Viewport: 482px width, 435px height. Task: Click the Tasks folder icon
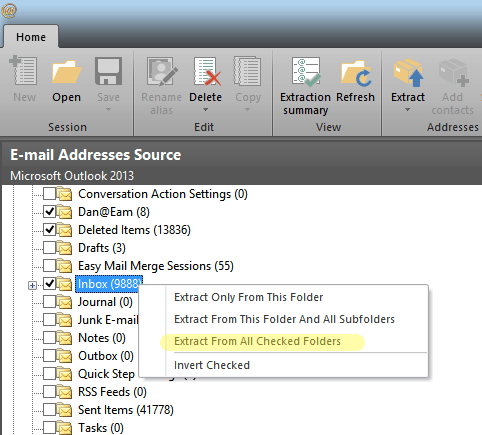tap(64, 428)
